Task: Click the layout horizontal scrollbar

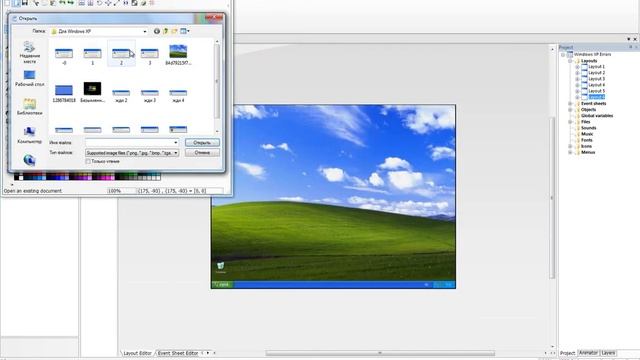Action: click(x=380, y=353)
